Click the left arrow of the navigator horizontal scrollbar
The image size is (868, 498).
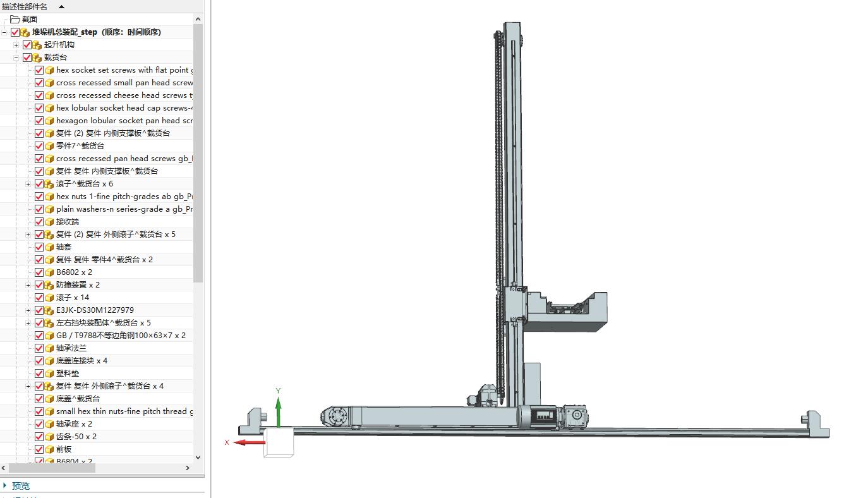[x=4, y=468]
